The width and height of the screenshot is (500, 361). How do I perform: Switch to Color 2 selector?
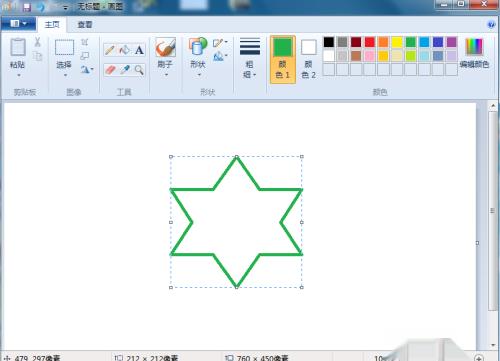309,59
